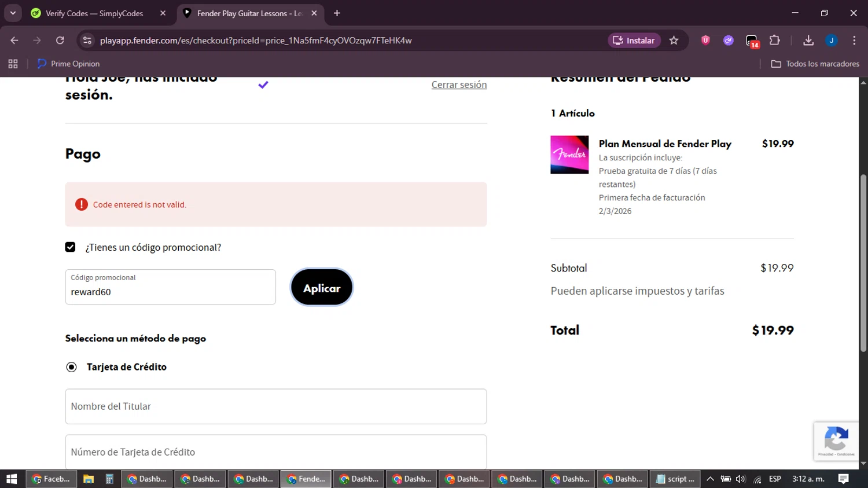Open the J profile avatar
Screen dimensions: 868x488
(x=832, y=41)
